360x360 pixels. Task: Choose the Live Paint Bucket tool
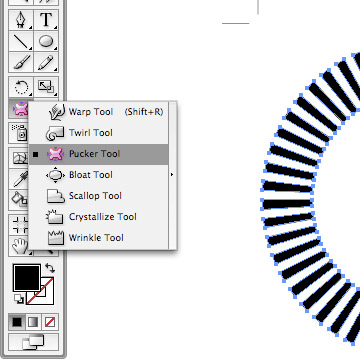point(19,200)
